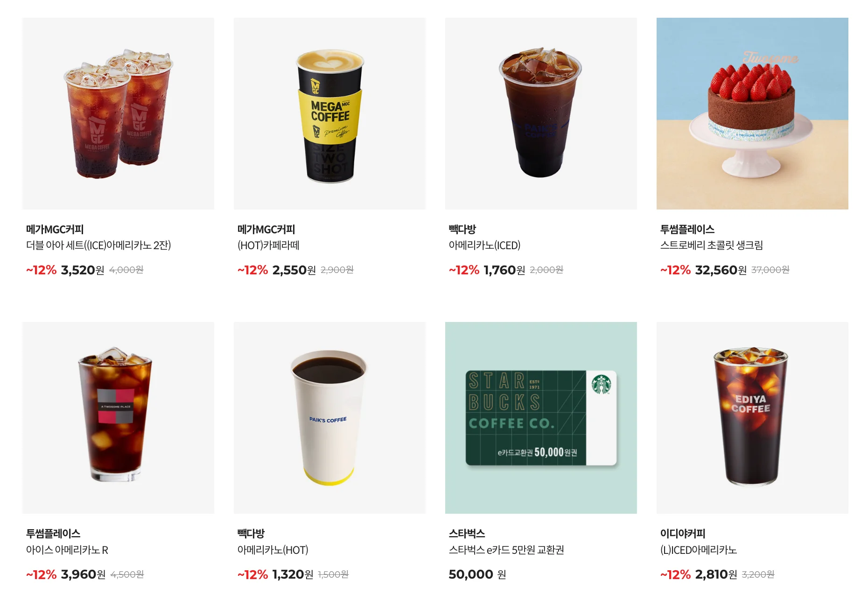The image size is (868, 601).
Task: Select the Paik's Coffee hot americano cup image
Action: click(x=329, y=418)
